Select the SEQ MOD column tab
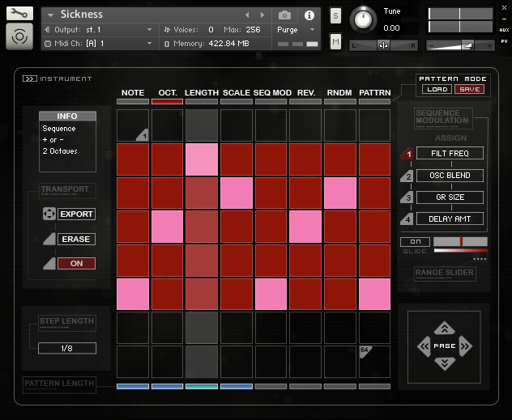The height and width of the screenshot is (420, 512). click(x=272, y=93)
